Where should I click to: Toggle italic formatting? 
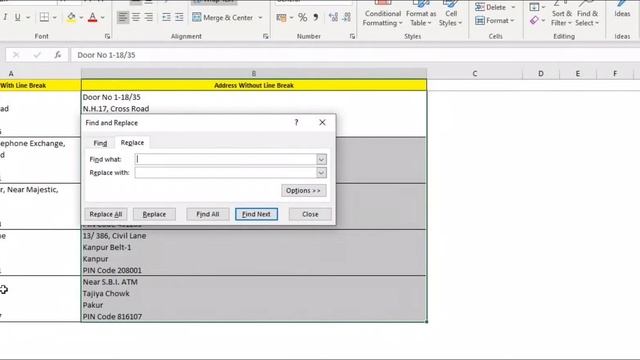[5, 18]
